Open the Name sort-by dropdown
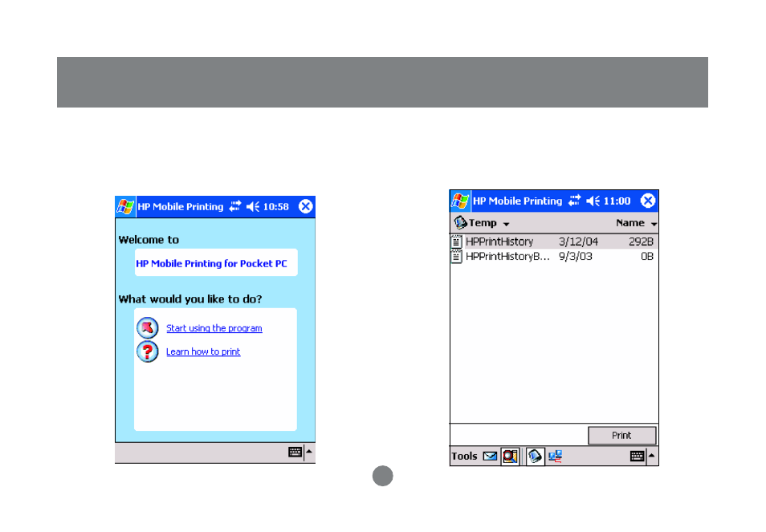Viewport: 766px width, 532px height. [654, 224]
